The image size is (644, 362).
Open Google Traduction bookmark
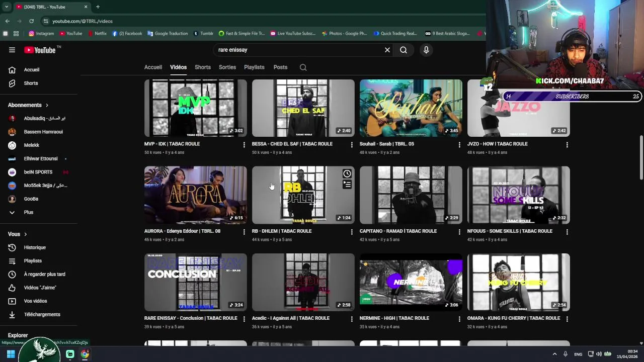(168, 34)
